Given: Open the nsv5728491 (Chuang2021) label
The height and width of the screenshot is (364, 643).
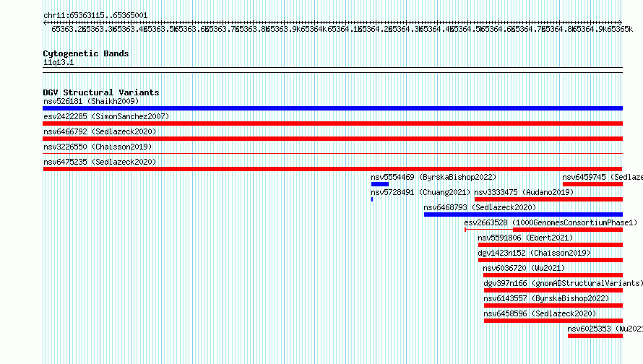Looking at the screenshot, I should 420,192.
